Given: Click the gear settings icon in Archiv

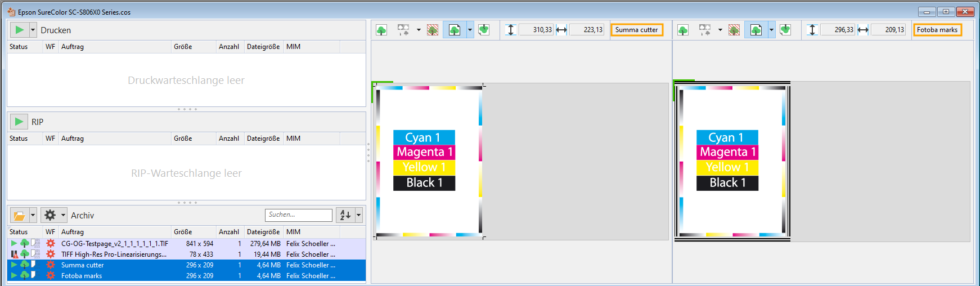Looking at the screenshot, I should tap(50, 215).
